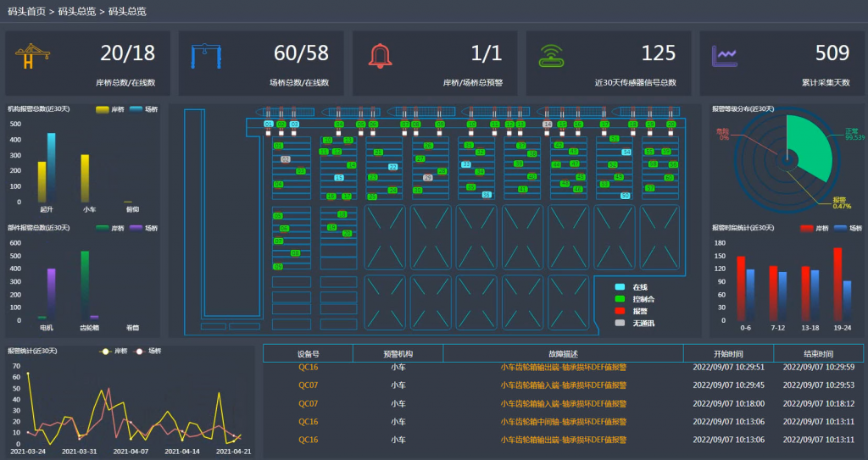Click the 509 cumulative collection days value
This screenshot has width=868, height=460.
click(x=832, y=53)
